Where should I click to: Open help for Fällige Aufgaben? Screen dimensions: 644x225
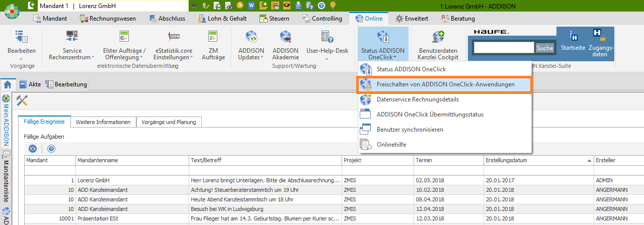coord(51,148)
